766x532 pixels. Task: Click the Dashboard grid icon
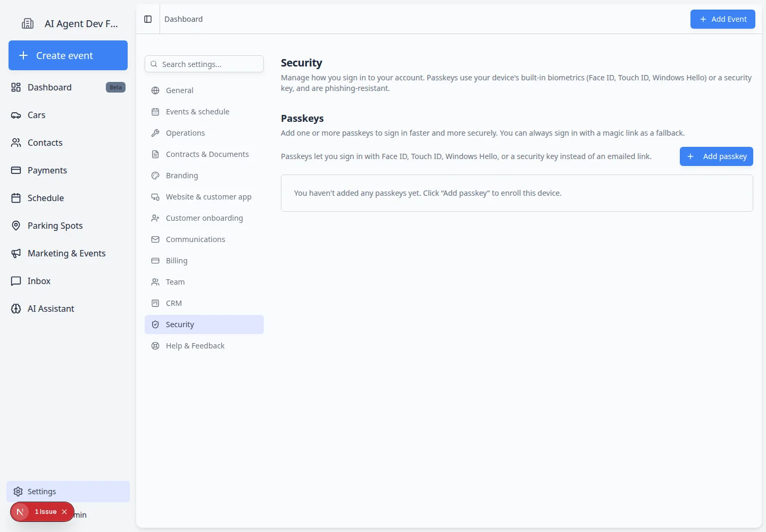coord(16,87)
